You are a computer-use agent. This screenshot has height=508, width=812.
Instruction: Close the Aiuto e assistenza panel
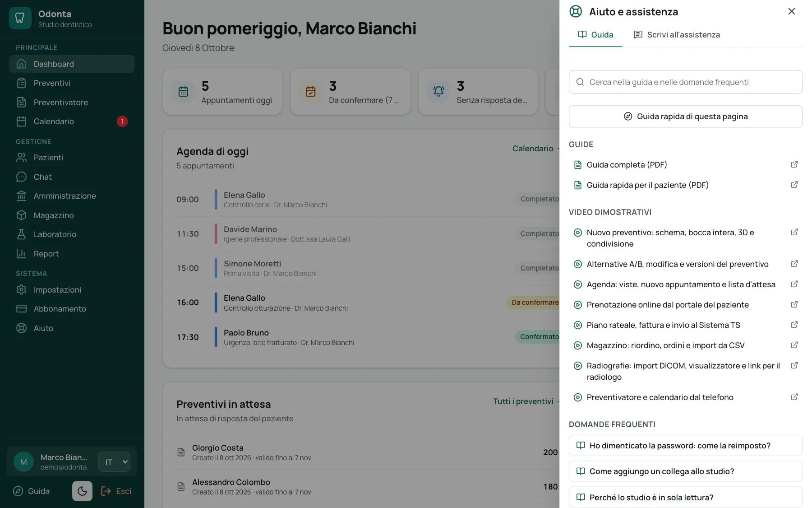[792, 11]
